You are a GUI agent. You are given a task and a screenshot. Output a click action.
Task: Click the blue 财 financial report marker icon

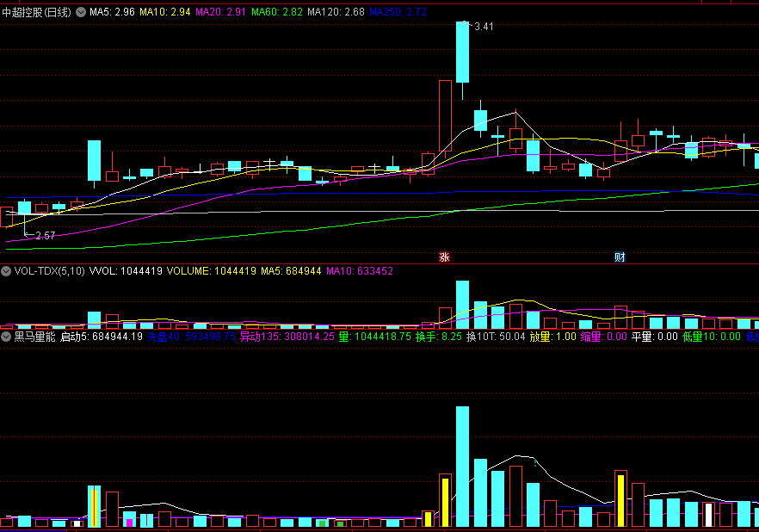coord(620,257)
